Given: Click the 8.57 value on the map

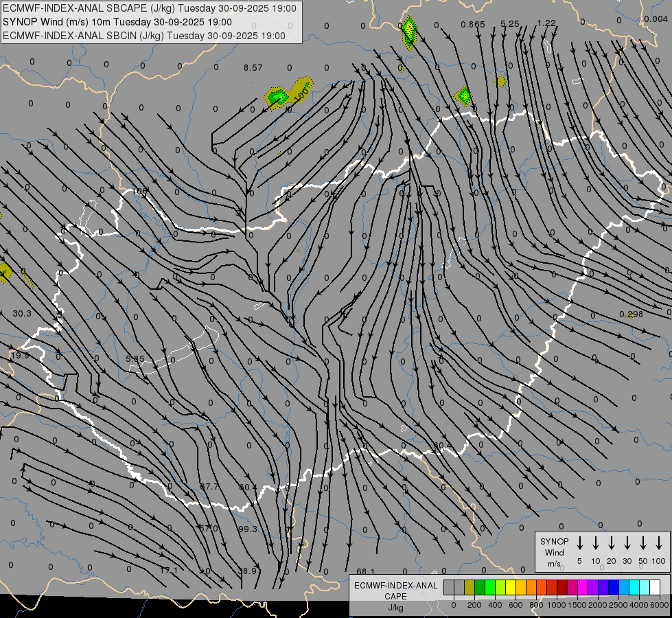Looking at the screenshot, I should pos(253,68).
